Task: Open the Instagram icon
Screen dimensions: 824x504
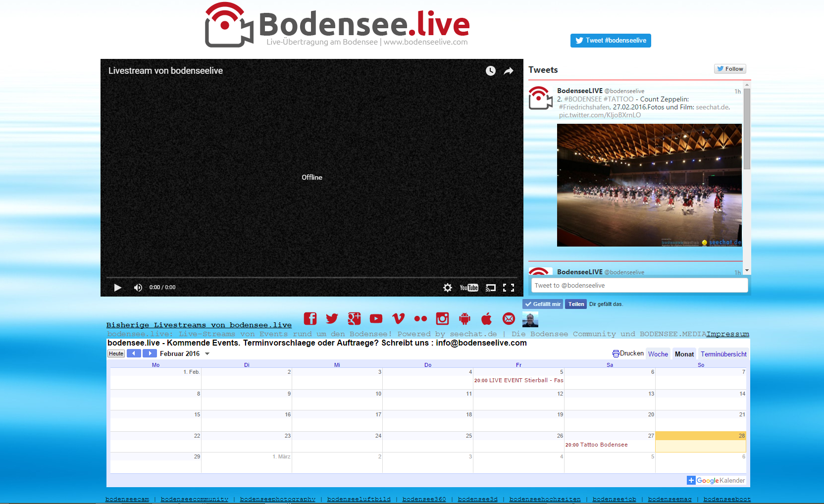Action: click(442, 318)
